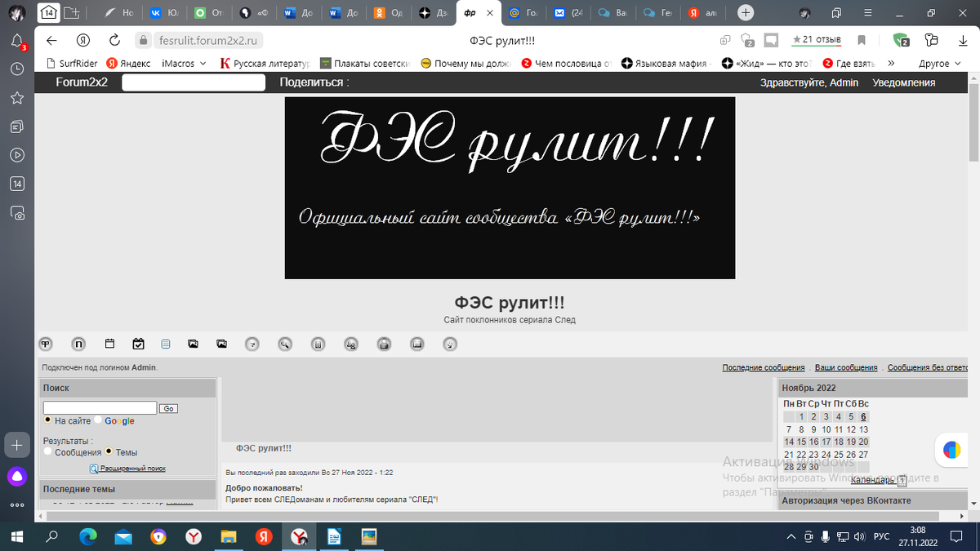The image size is (980, 551).
Task: Open the Уведомления toolbar link
Action: click(x=903, y=82)
